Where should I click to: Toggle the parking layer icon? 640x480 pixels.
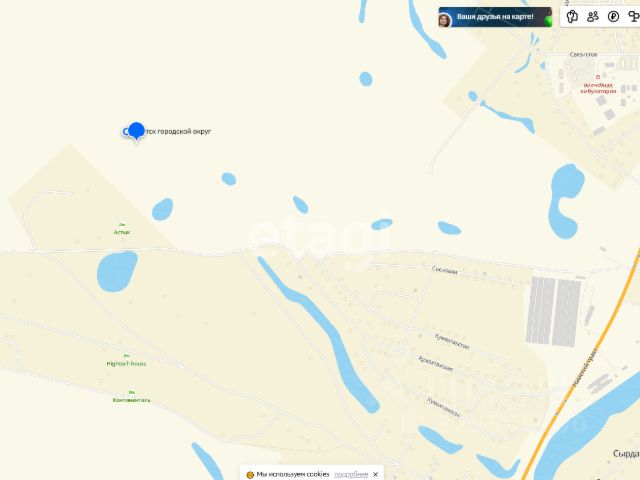point(613,16)
